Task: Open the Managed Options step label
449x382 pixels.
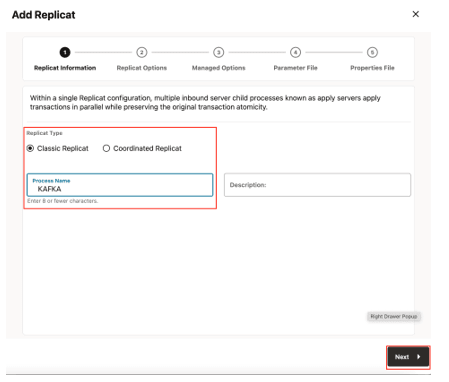Action: (219, 68)
